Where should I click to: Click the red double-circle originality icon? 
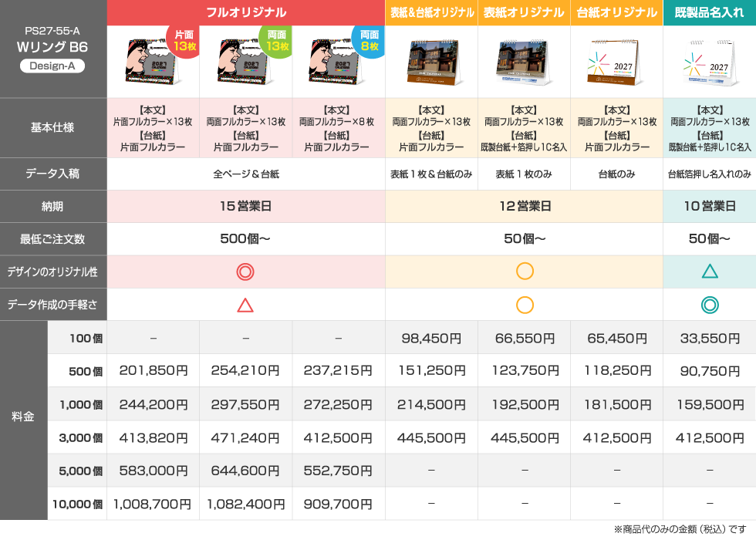(245, 272)
